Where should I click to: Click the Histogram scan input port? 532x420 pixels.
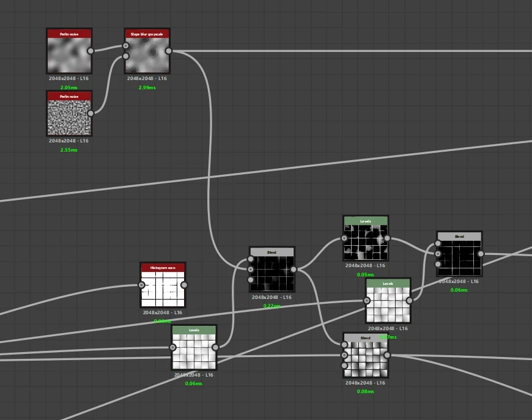point(141,285)
